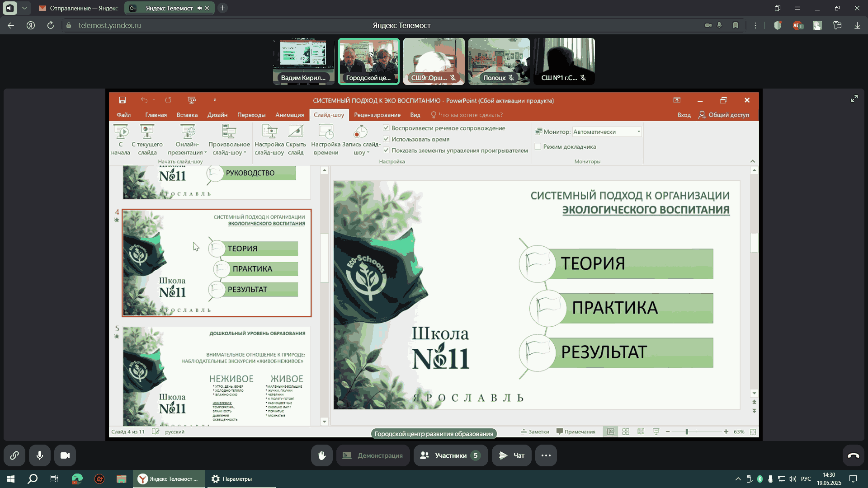Viewport: 868px width, 488px height.
Task: Open Windows search in the taskbar
Action: pos(33,479)
